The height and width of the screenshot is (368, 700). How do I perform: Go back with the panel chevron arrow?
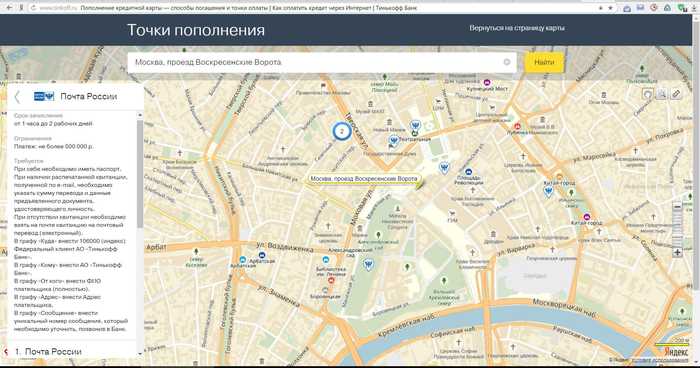pos(17,96)
